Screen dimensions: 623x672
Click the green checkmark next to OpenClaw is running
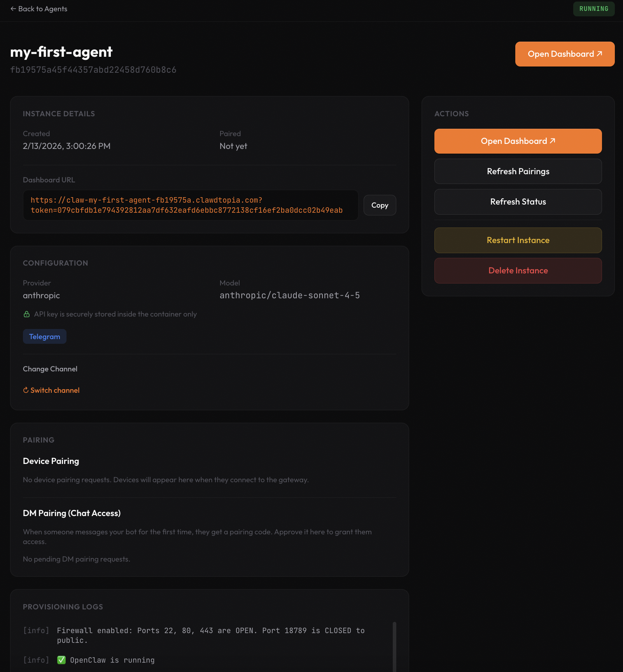(61, 660)
